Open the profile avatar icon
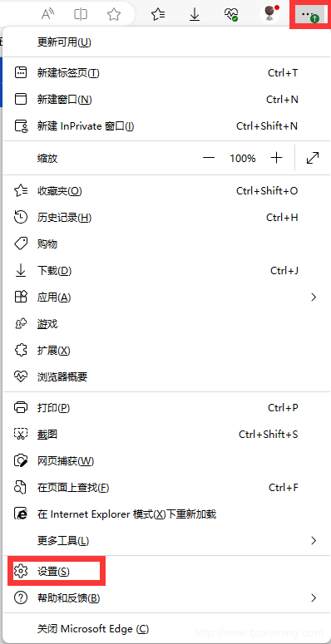This screenshot has width=331, height=644. pos(269,14)
